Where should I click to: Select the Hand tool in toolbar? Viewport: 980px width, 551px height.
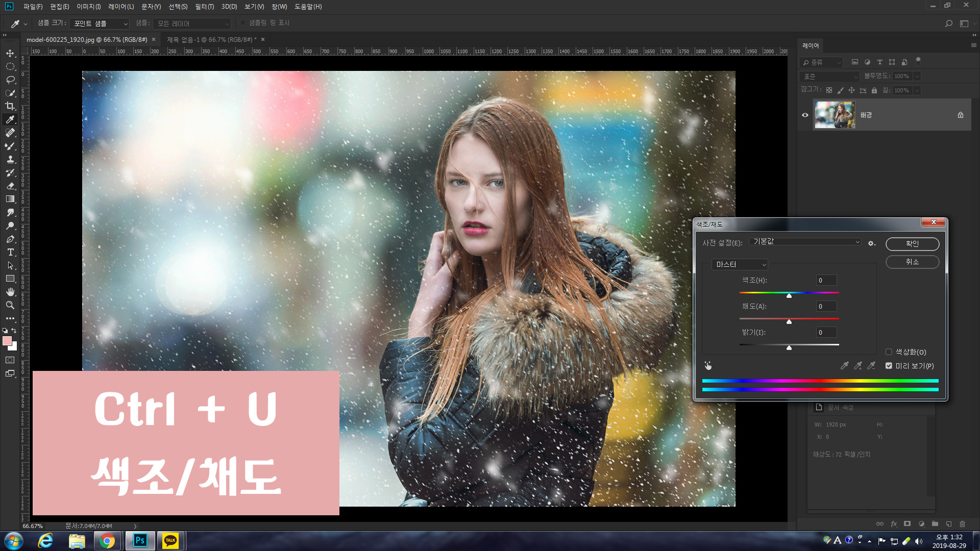pos(10,292)
